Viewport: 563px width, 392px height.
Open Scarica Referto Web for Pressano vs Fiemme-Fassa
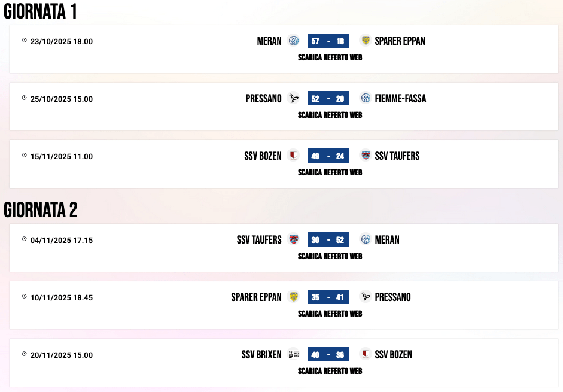(330, 116)
